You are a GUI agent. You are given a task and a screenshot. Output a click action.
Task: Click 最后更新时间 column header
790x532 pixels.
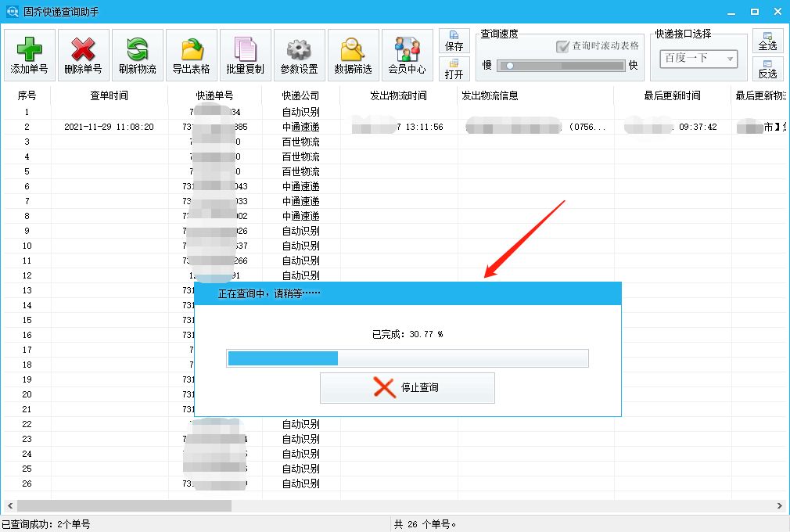(x=673, y=95)
